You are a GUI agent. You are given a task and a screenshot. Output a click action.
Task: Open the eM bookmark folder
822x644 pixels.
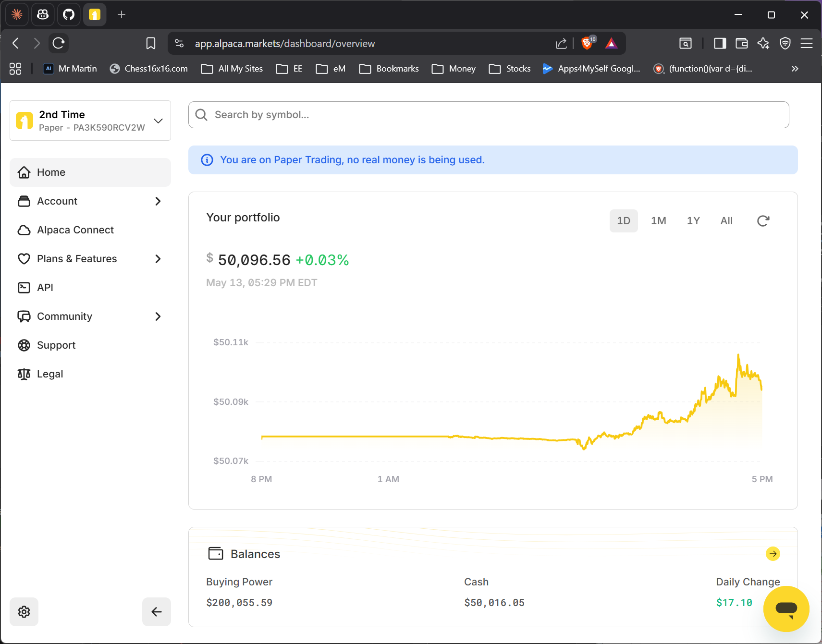click(331, 69)
